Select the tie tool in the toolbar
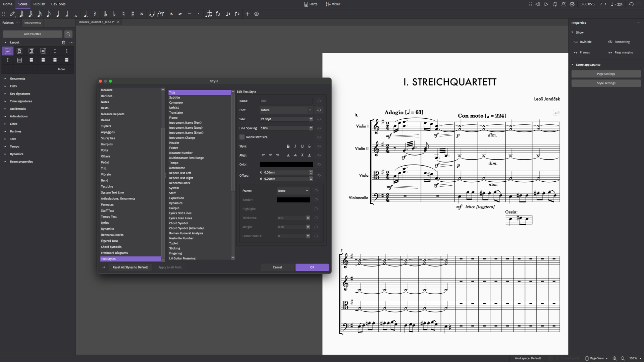644x362 pixels. click(152, 14)
